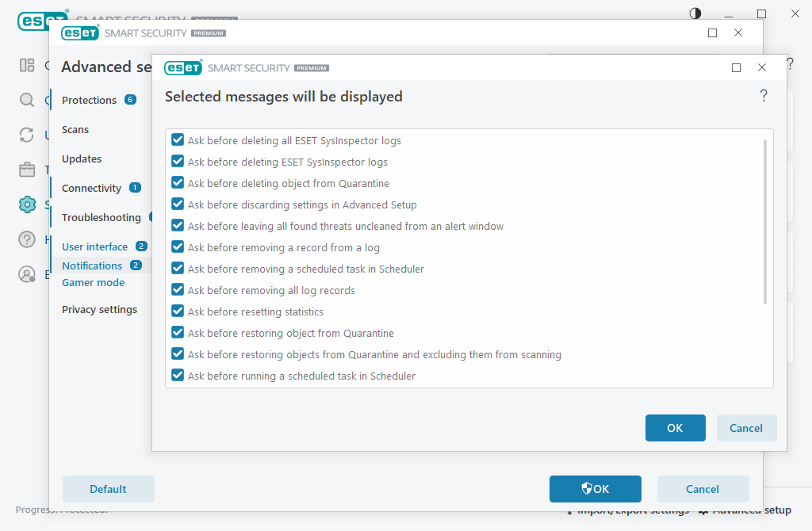Uncheck Ask before running a scheduled task
This screenshot has height=531, width=812.
pyautogui.click(x=178, y=375)
